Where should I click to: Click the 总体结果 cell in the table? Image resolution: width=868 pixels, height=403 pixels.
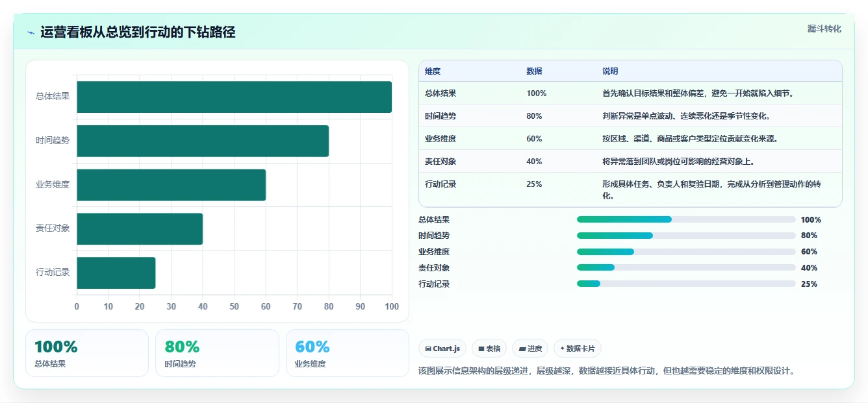tap(440, 93)
